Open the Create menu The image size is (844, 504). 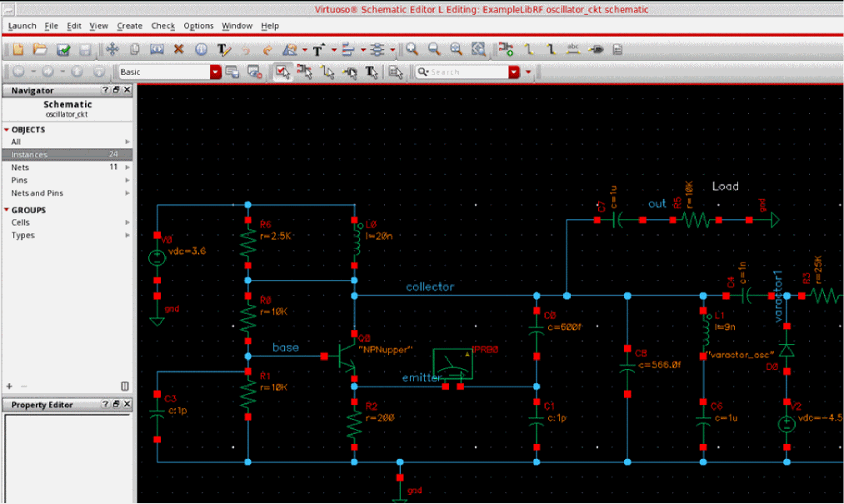129,26
